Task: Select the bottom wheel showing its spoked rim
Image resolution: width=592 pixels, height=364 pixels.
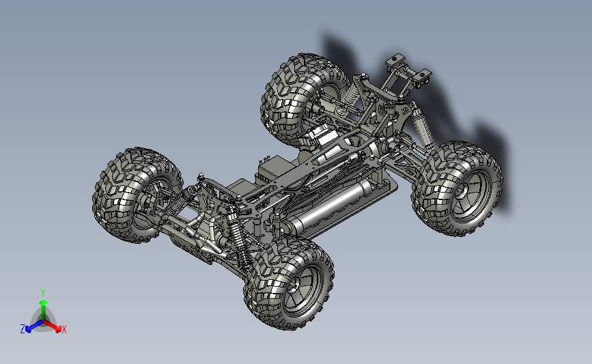Action: pos(289,283)
